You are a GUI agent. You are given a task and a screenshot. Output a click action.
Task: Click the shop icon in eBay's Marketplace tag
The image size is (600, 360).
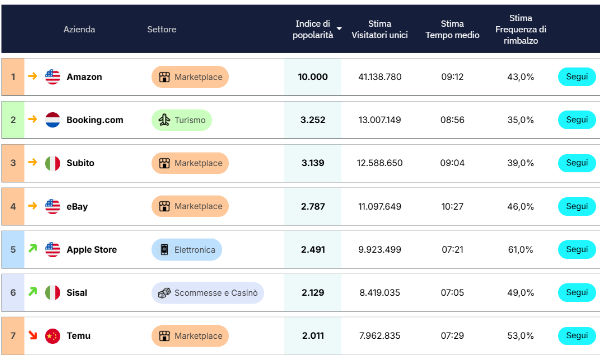coord(164,206)
